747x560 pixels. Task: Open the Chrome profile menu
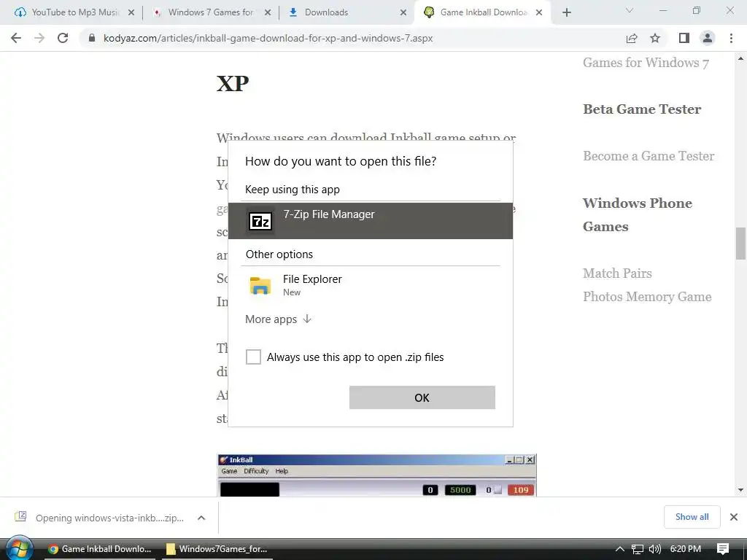pos(708,38)
